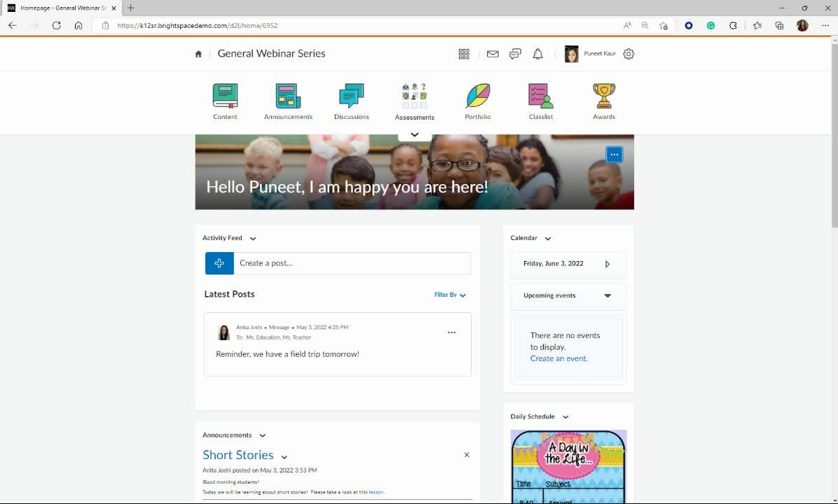The image size is (838, 504).
Task: Open the Short Stories announcement title
Action: click(238, 455)
